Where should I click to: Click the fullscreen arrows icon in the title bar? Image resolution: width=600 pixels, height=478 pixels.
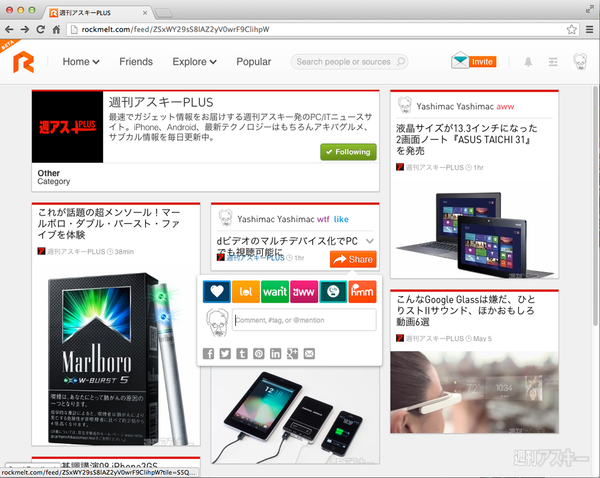pos(590,10)
